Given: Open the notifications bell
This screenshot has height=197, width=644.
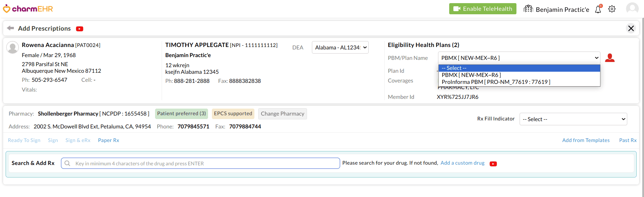Looking at the screenshot, I should click(598, 9).
